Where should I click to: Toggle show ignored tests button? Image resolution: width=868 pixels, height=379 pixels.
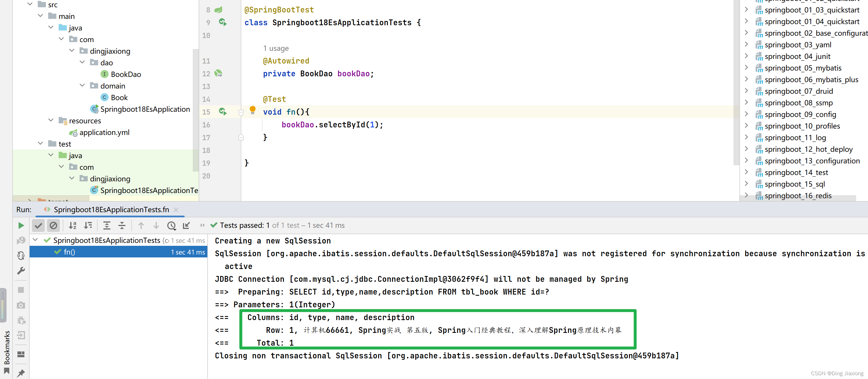pos(53,225)
